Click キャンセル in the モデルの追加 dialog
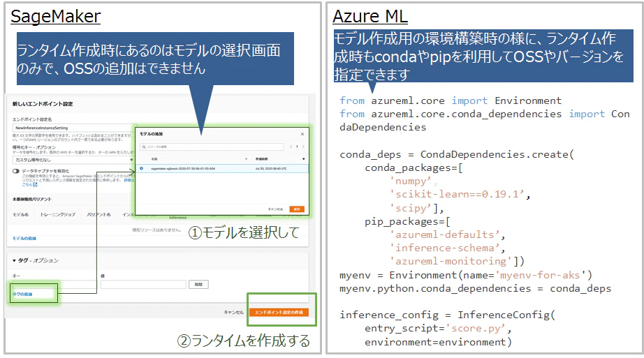 tap(276, 209)
